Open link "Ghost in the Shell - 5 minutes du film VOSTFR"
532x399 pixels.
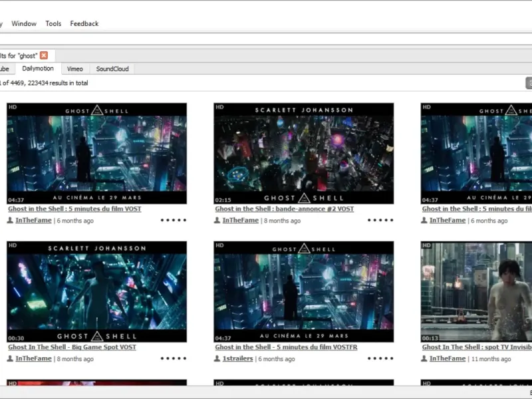tap(286, 347)
